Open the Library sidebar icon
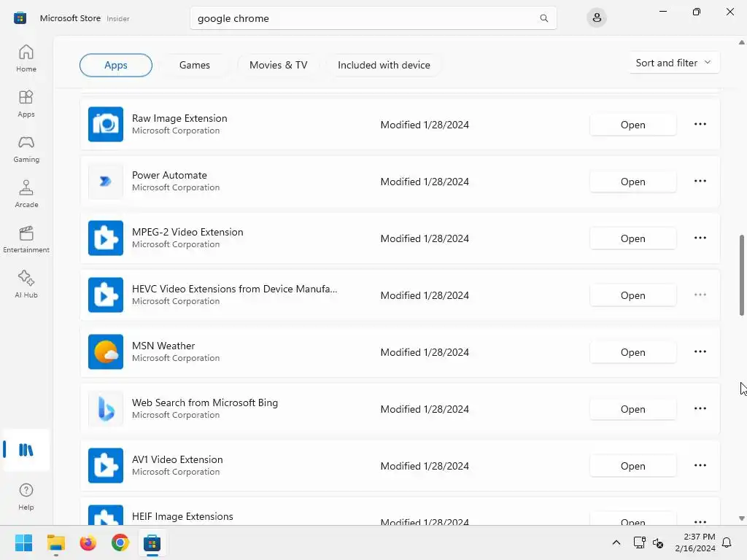 click(x=26, y=449)
